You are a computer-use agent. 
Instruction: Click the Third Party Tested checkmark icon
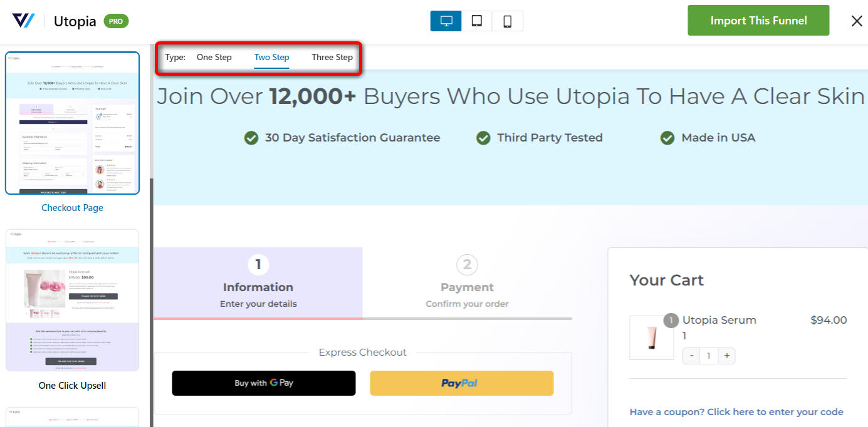coord(483,138)
